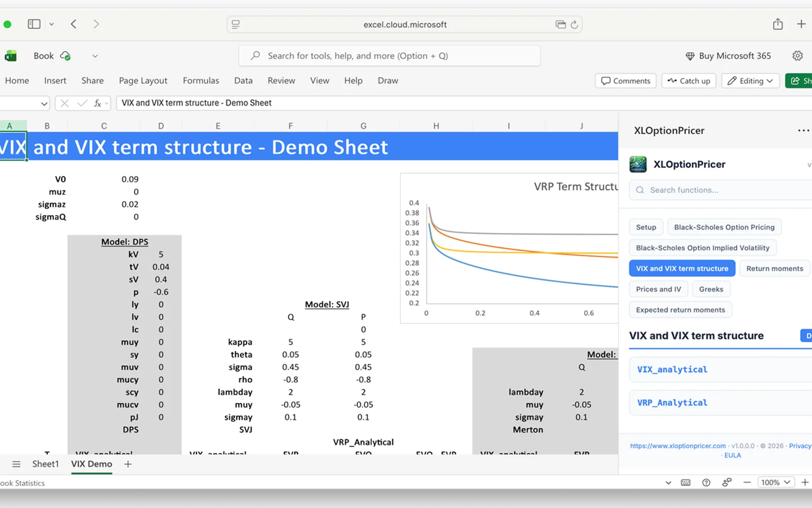Choose Black-Scholes Option Implied Volatility category
Viewport: 812px width, 508px height.
pyautogui.click(x=702, y=248)
